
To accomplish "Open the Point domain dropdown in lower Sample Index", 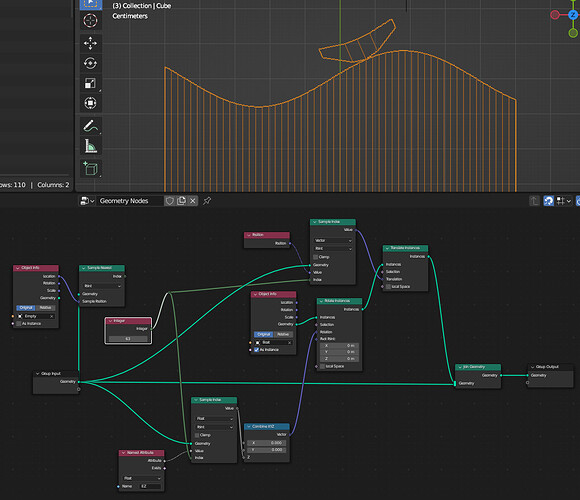I will (214, 427).
